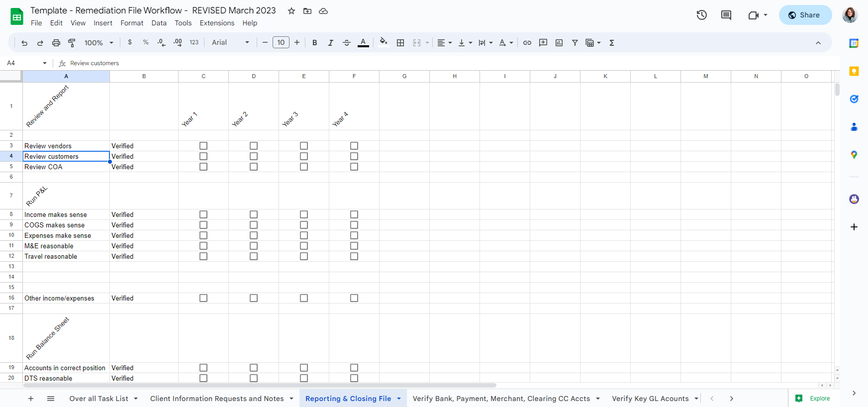Click the font size input field
Screen dimensions: 868x407
[x=281, y=43]
